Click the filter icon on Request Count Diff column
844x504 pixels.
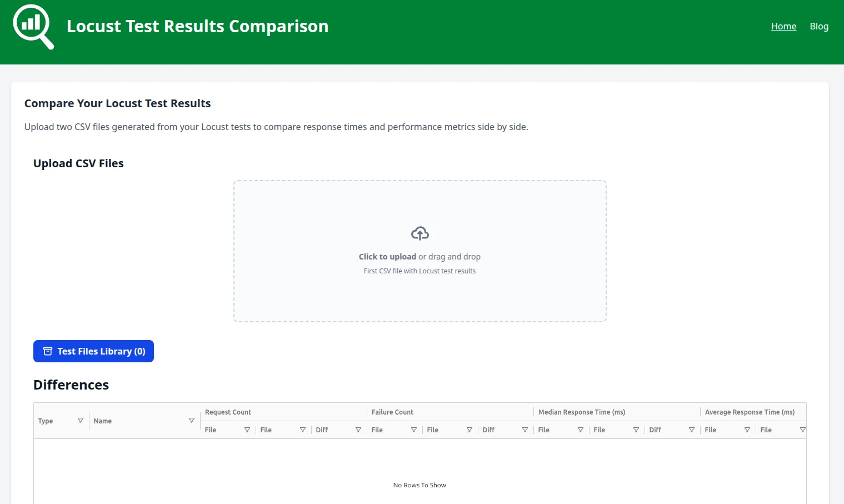(358, 430)
